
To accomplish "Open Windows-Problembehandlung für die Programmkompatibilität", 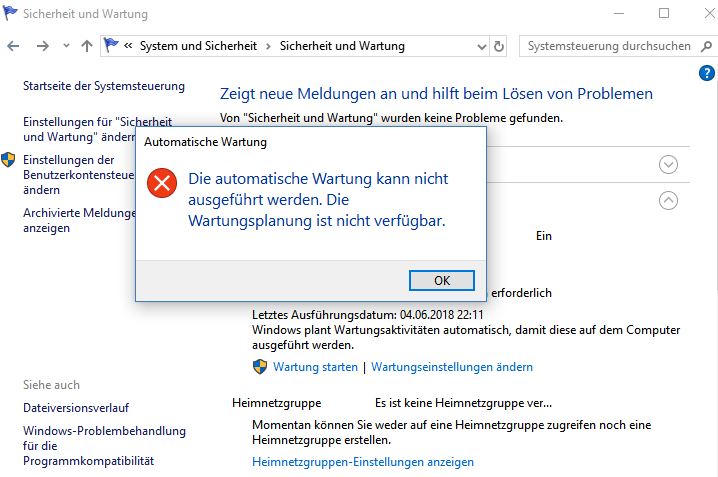I will tap(104, 445).
